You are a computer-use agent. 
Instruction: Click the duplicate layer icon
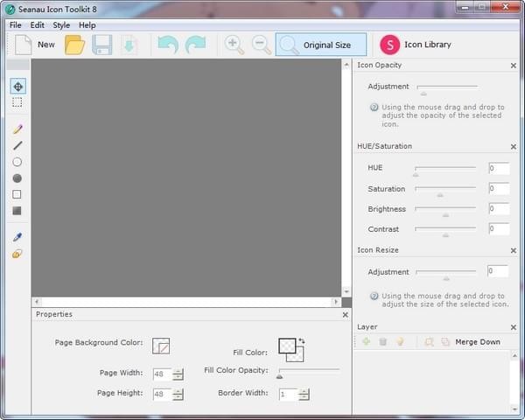click(x=445, y=342)
